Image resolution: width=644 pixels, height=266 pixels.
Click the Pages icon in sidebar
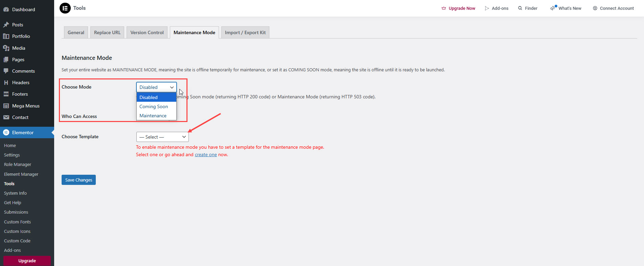(x=6, y=59)
